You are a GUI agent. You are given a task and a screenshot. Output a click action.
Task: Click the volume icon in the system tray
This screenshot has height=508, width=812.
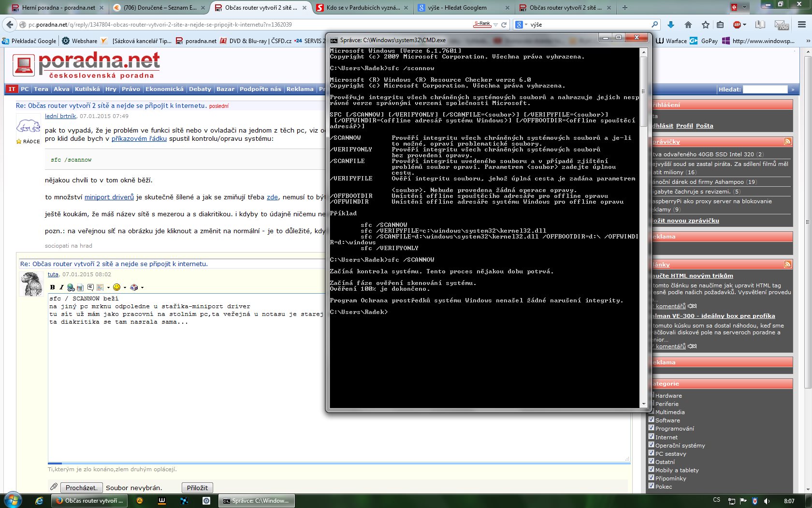[x=767, y=501]
